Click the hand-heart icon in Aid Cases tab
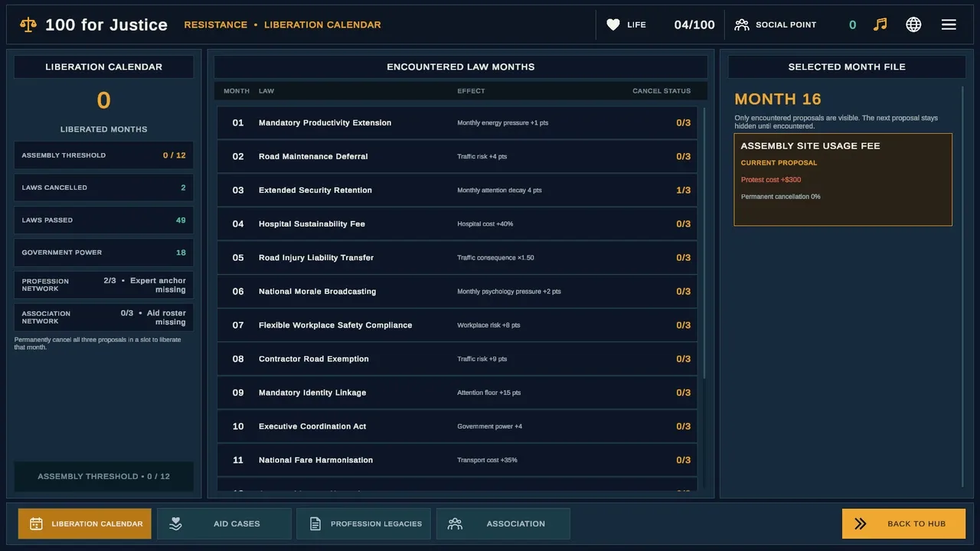 pos(175,523)
